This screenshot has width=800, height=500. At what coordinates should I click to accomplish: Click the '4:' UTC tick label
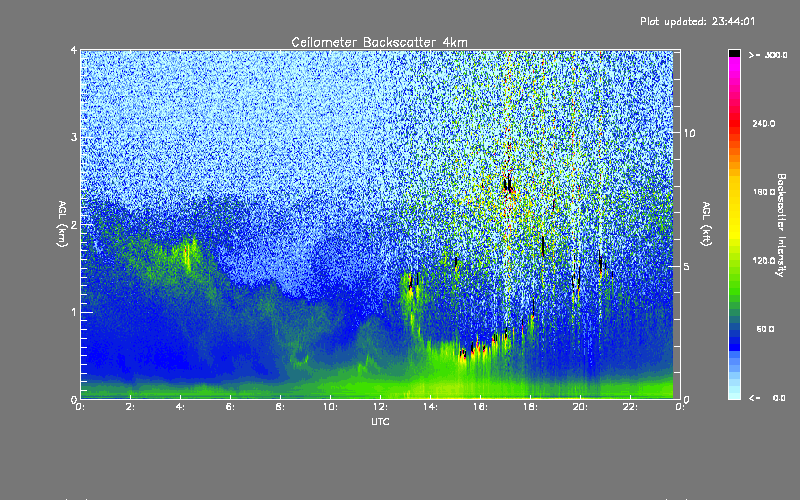180,407
